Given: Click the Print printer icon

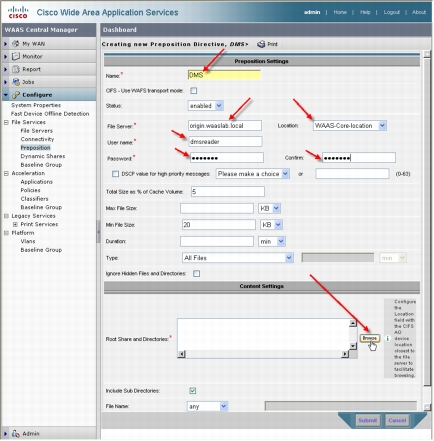Looking at the screenshot, I should click(x=261, y=44).
